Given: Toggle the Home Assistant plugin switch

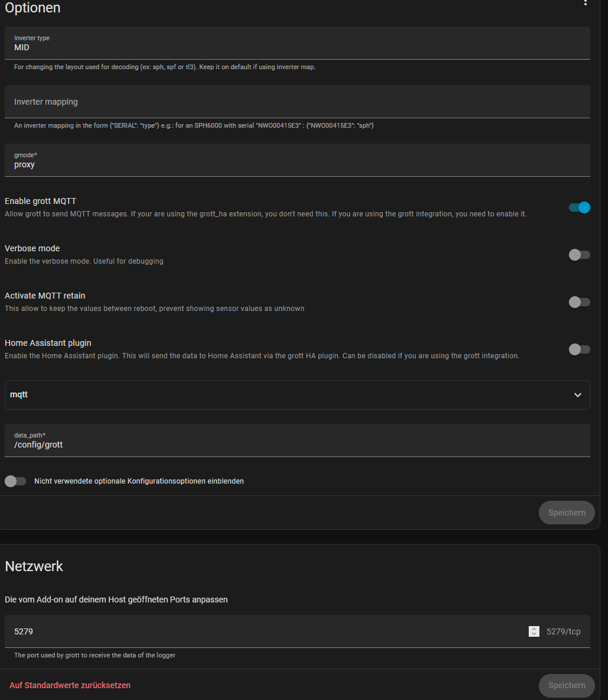Looking at the screenshot, I should pyautogui.click(x=580, y=349).
